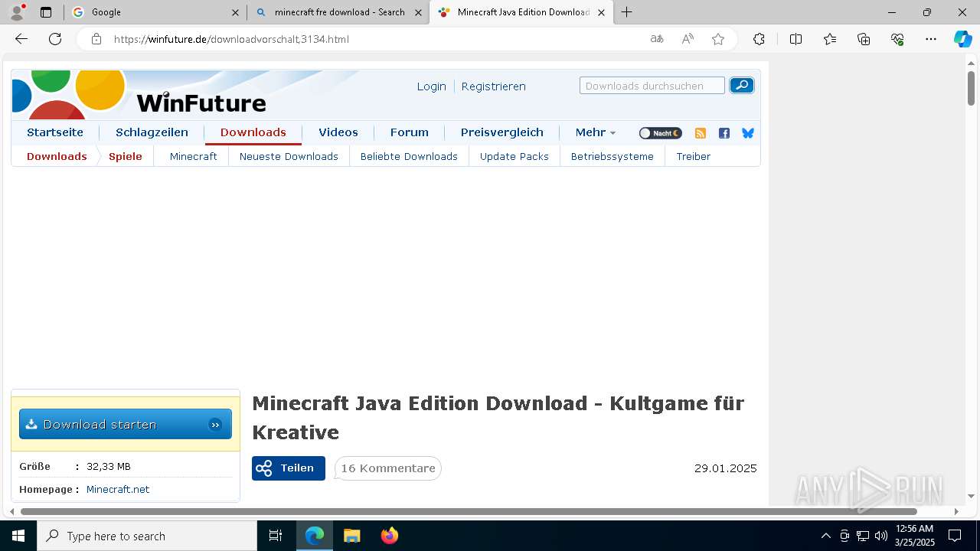Open the WinFuture Bluesky butterfly icon

click(748, 133)
